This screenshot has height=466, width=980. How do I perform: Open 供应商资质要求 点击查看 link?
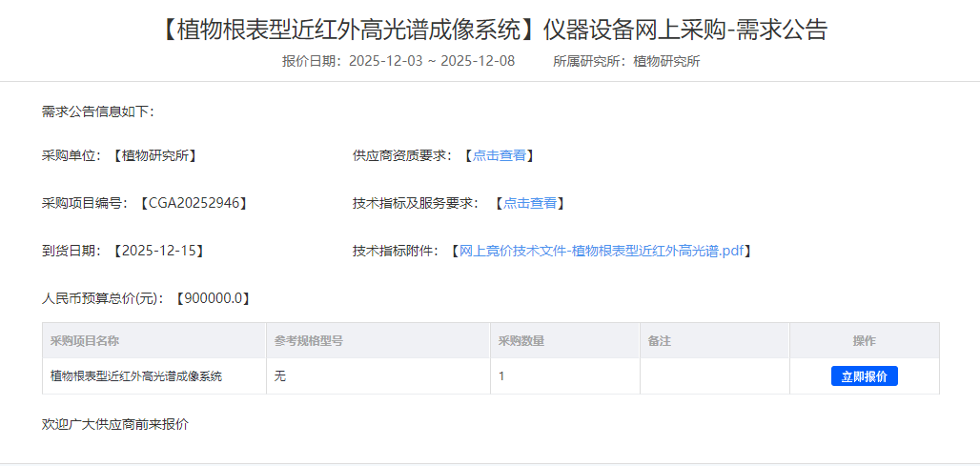(x=499, y=155)
